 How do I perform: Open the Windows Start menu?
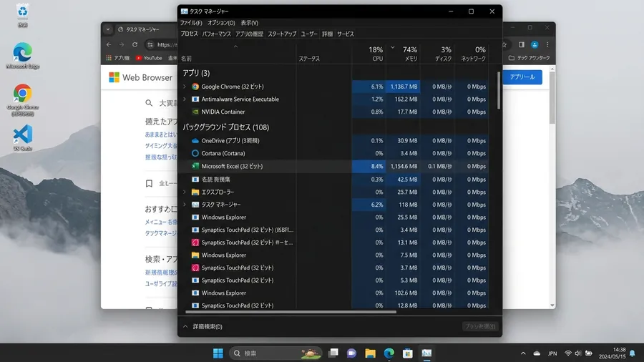coord(218,353)
